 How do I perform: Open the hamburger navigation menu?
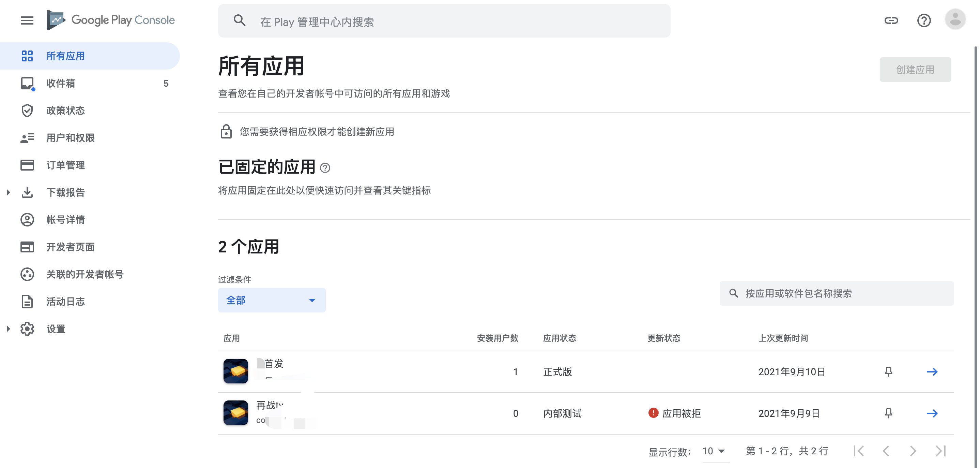point(27,20)
